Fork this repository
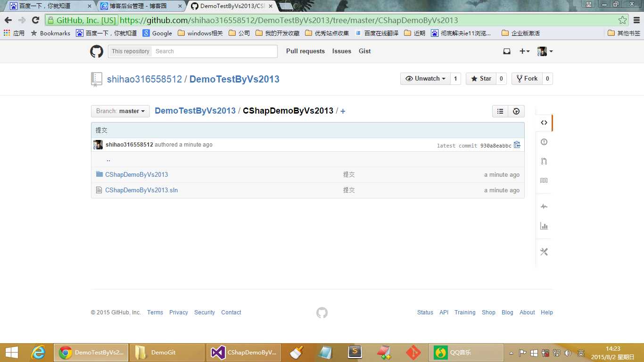The height and width of the screenshot is (362, 644). click(x=527, y=79)
